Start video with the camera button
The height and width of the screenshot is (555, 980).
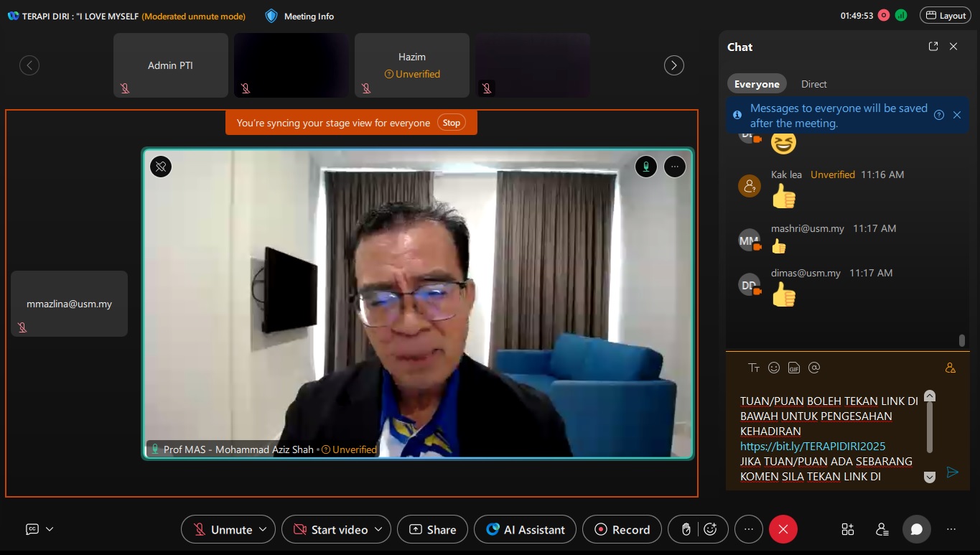[x=331, y=529]
